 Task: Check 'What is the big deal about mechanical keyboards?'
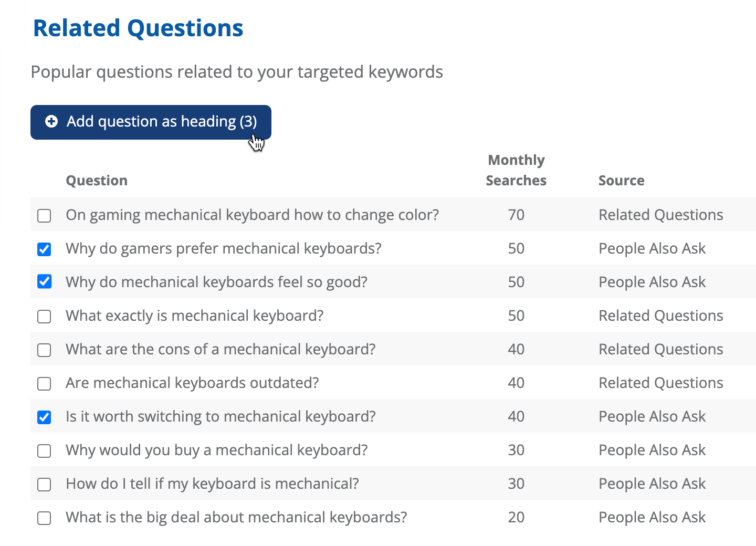click(x=45, y=518)
